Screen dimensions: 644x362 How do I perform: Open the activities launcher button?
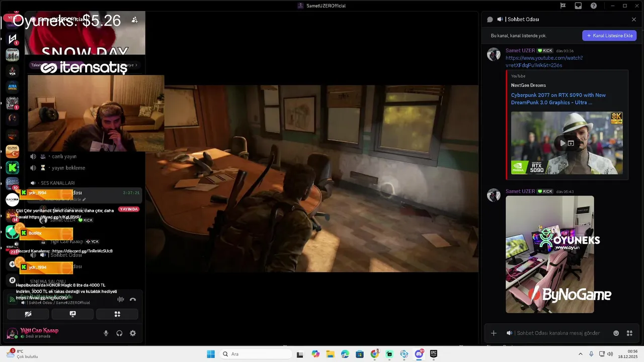(x=117, y=314)
